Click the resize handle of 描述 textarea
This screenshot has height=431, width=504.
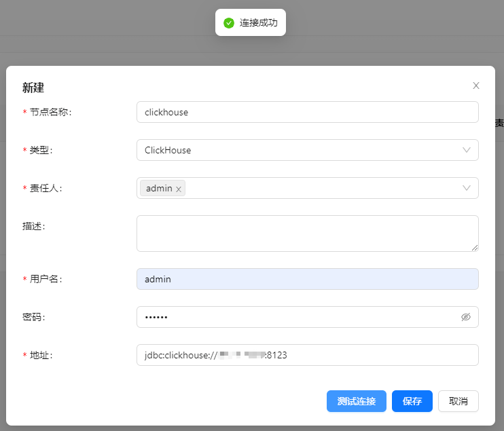475,248
